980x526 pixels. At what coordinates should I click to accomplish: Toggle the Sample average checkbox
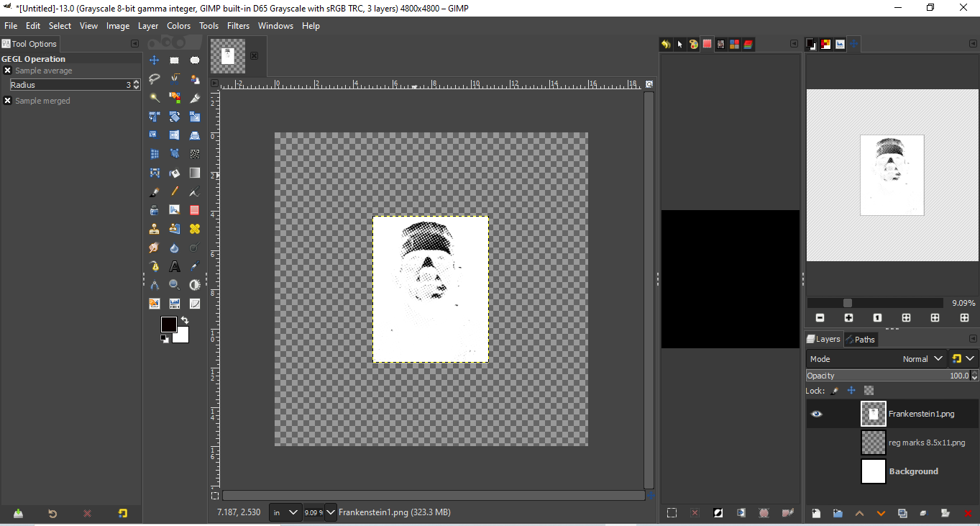(7, 71)
